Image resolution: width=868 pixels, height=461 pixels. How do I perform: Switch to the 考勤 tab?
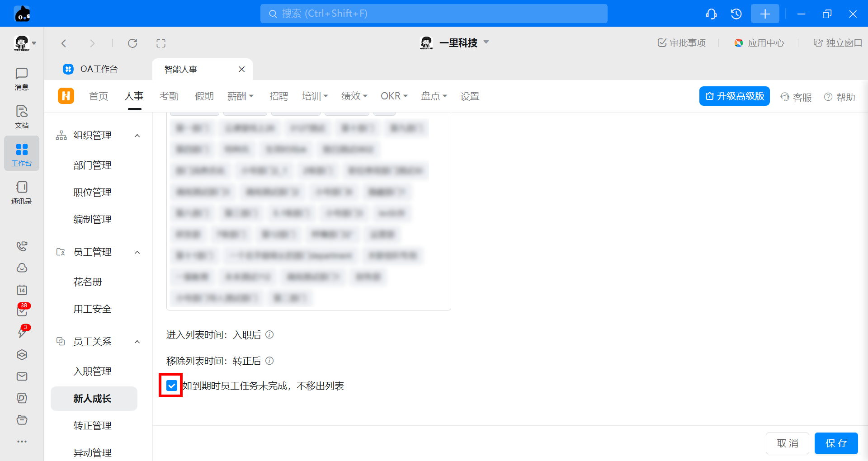(169, 96)
